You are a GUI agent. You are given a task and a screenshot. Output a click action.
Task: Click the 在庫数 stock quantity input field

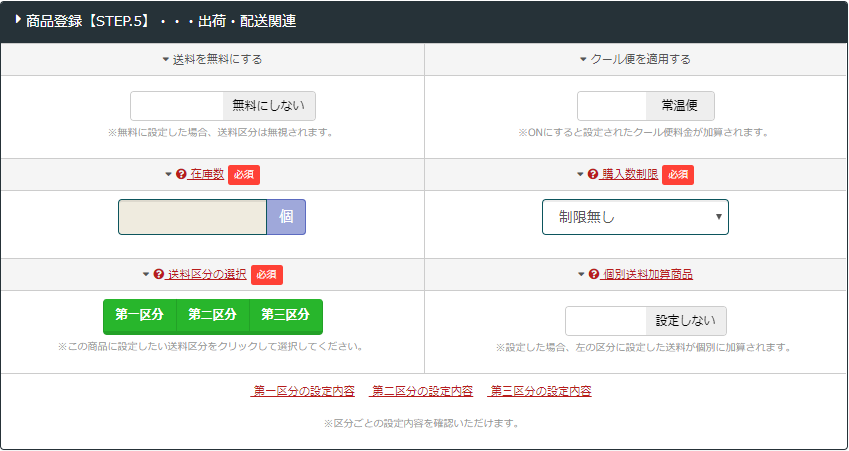(x=192, y=217)
